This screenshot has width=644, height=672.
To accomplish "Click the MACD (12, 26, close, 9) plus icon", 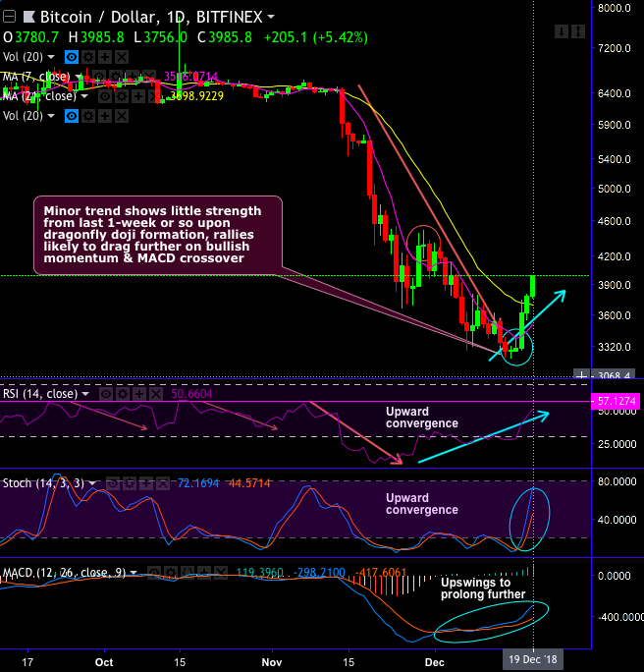I will pyautogui.click(x=204, y=573).
